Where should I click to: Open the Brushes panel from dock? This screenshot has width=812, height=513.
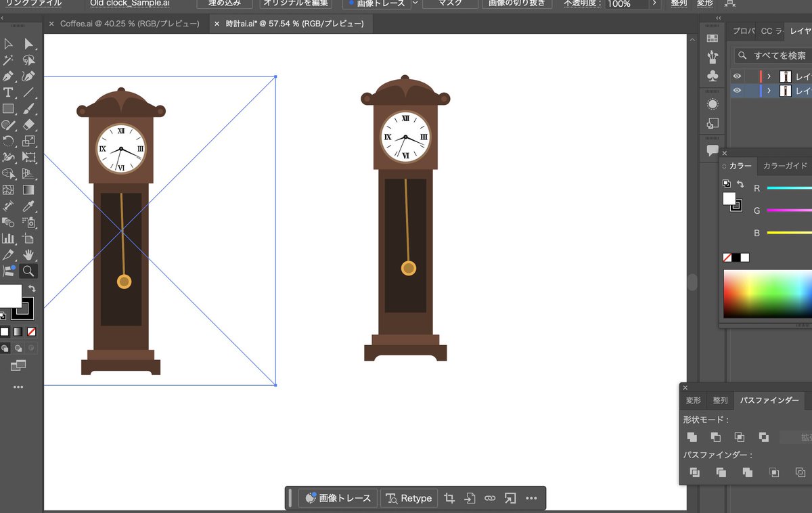coord(712,57)
